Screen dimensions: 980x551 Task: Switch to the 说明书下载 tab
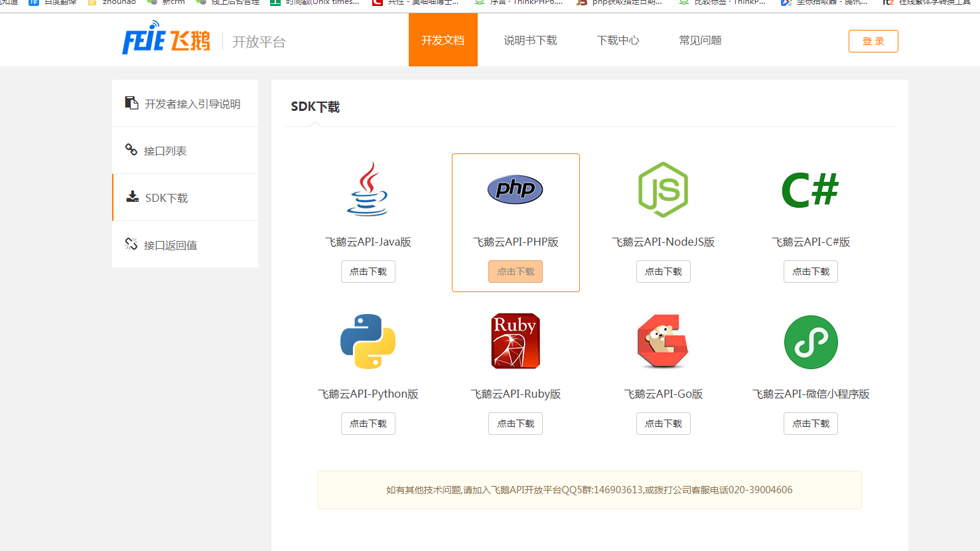(530, 40)
